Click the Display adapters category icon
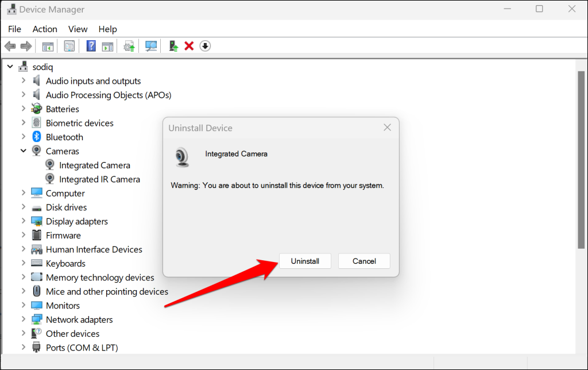588x370 pixels. tap(37, 221)
